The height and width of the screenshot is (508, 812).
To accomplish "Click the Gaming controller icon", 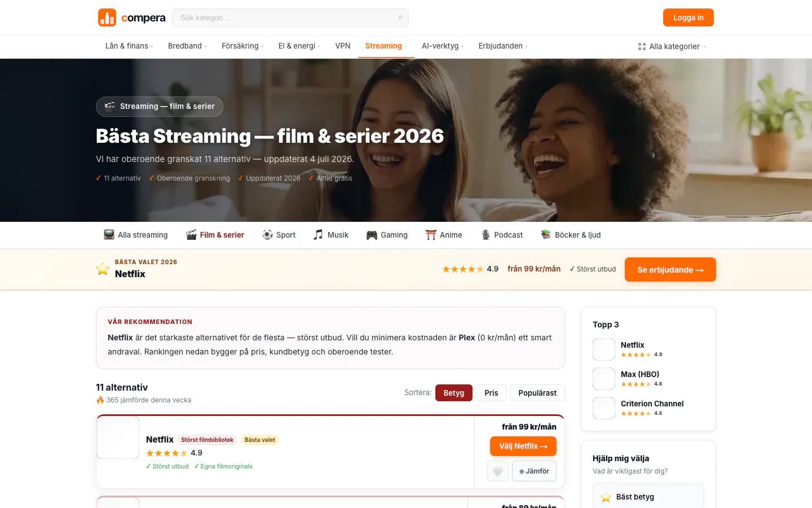I will coord(372,235).
